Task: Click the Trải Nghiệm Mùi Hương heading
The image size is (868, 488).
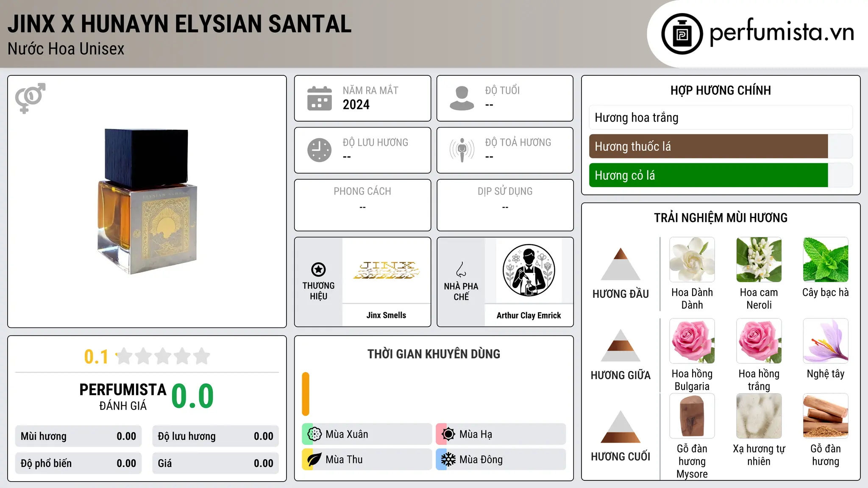Action: tap(721, 218)
